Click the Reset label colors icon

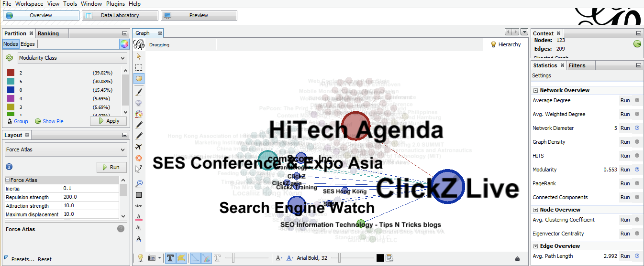coord(139,217)
